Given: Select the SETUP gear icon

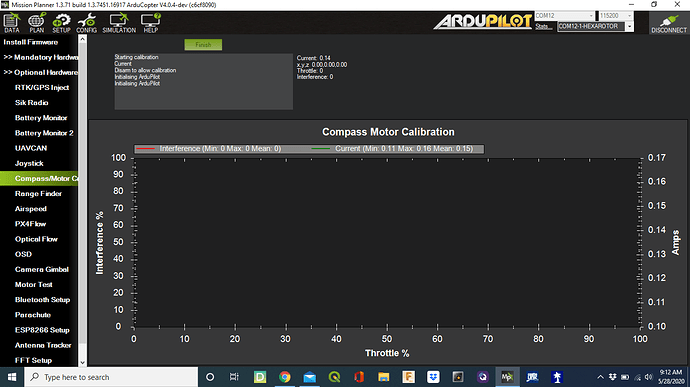Looking at the screenshot, I should tap(61, 23).
